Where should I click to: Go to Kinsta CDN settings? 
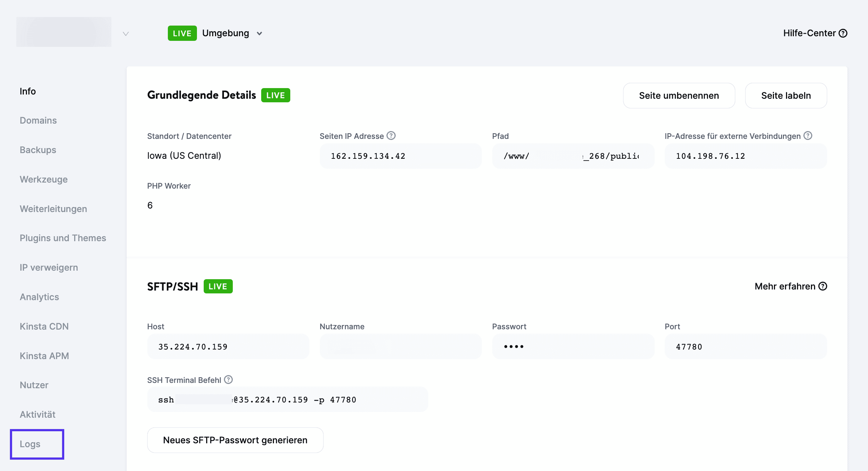click(44, 326)
